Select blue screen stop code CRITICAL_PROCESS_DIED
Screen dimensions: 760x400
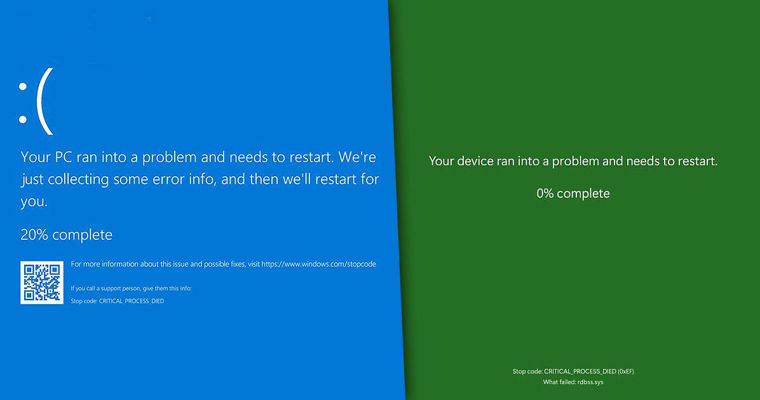pos(131,300)
